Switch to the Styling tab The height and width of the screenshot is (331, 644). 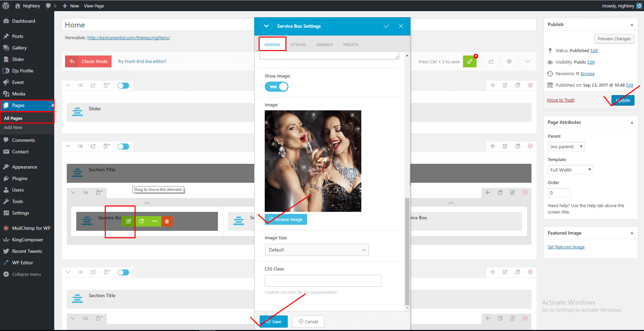coord(298,45)
